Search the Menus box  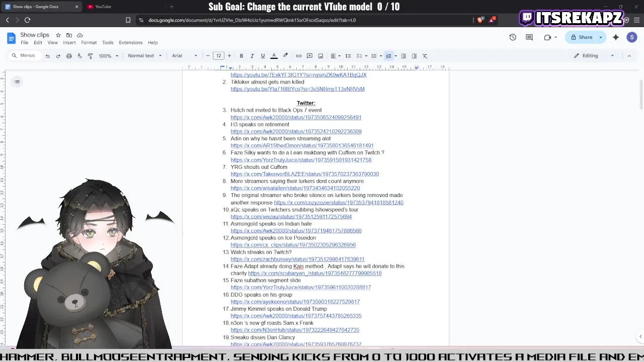point(24,56)
